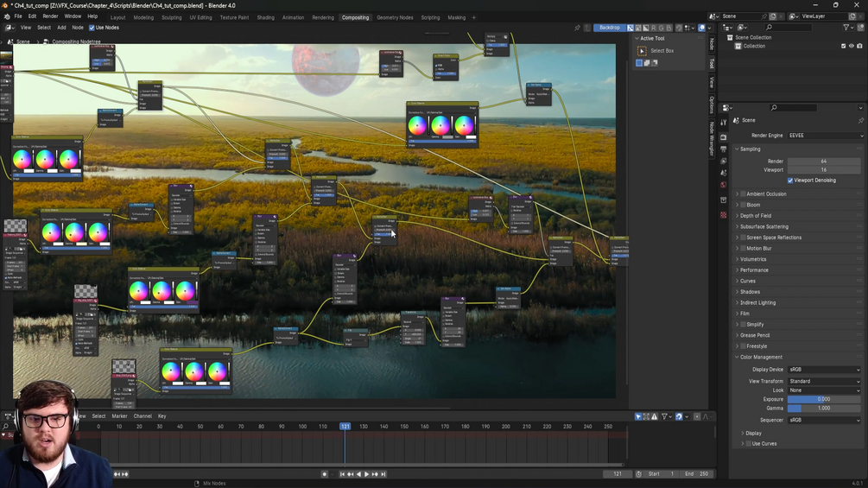The height and width of the screenshot is (488, 868).
Task: Click the End frame field
Action: tap(696, 474)
